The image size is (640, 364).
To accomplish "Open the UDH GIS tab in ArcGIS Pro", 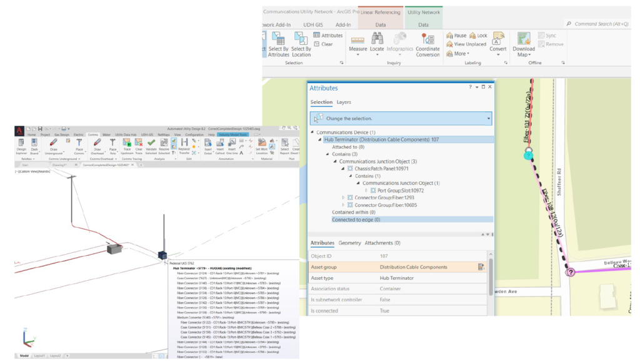I will coord(313,24).
